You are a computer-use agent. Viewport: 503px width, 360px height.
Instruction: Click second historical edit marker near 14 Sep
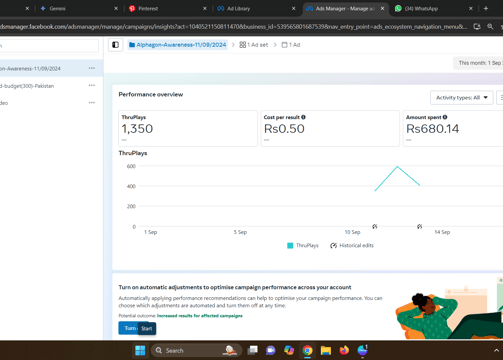coord(420,227)
